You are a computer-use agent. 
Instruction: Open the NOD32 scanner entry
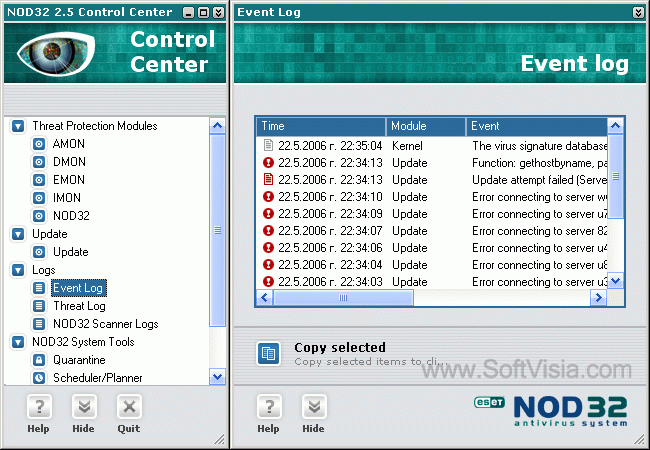(71, 215)
